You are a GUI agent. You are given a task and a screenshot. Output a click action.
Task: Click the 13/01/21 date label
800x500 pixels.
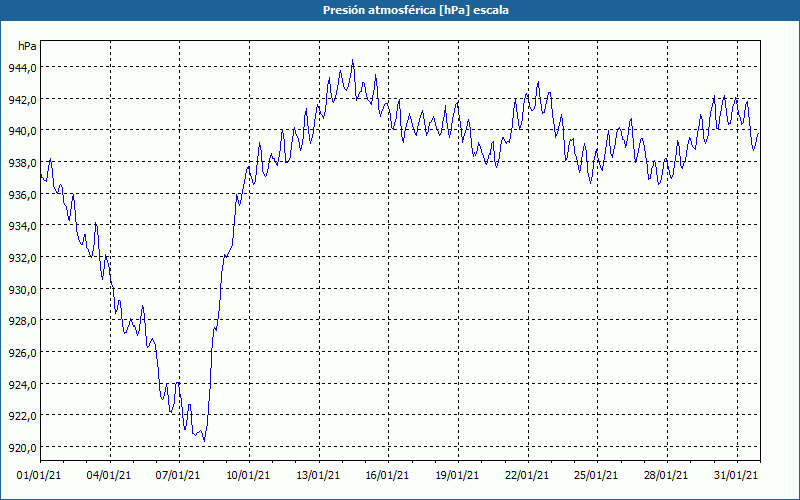point(318,475)
